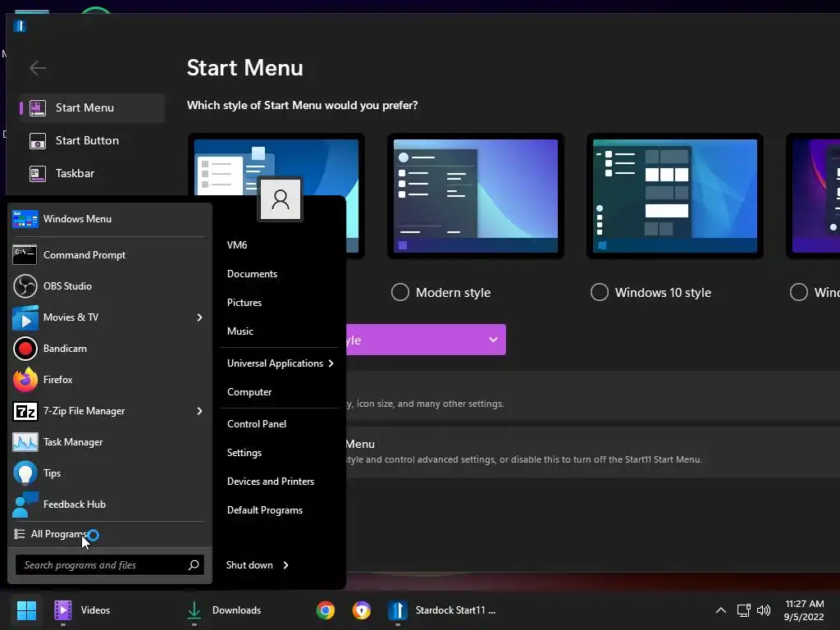Click the Windows Start button on taskbar
Screen dimensions: 840x630
pos(26,610)
